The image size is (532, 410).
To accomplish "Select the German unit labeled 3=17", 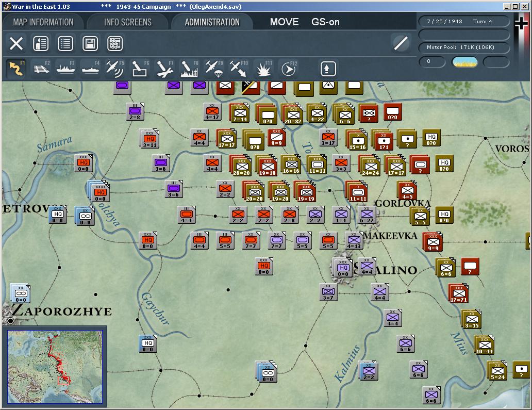I will click(328, 137).
